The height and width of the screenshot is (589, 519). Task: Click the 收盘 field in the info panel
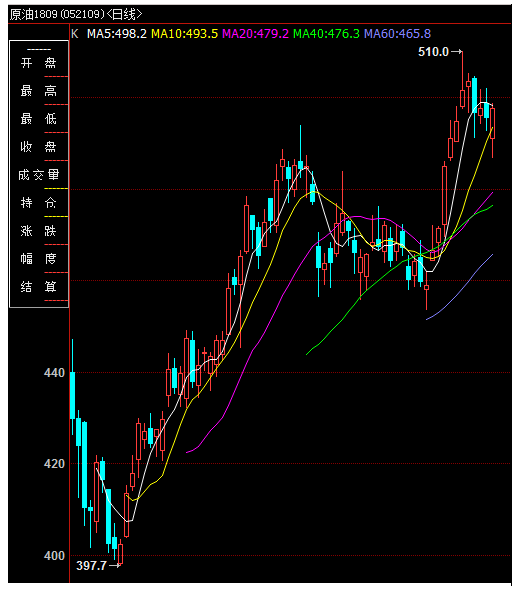pos(39,147)
